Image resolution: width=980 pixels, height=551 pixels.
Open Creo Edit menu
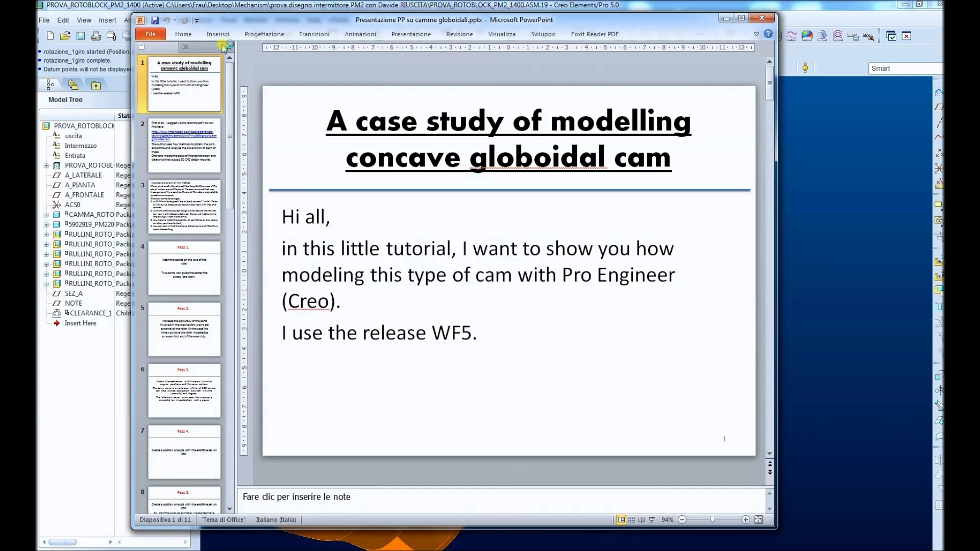pyautogui.click(x=63, y=20)
